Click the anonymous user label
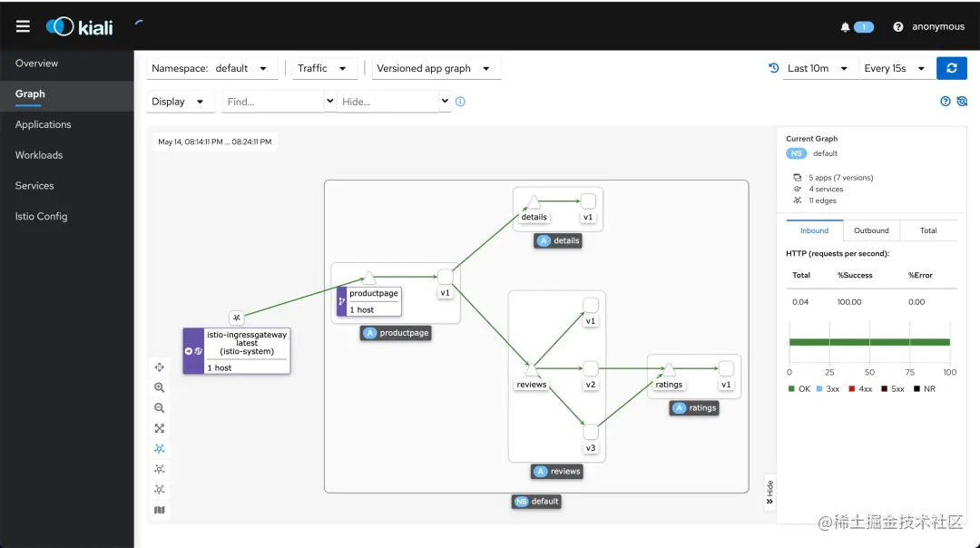Image resolution: width=980 pixels, height=548 pixels. tap(938, 26)
